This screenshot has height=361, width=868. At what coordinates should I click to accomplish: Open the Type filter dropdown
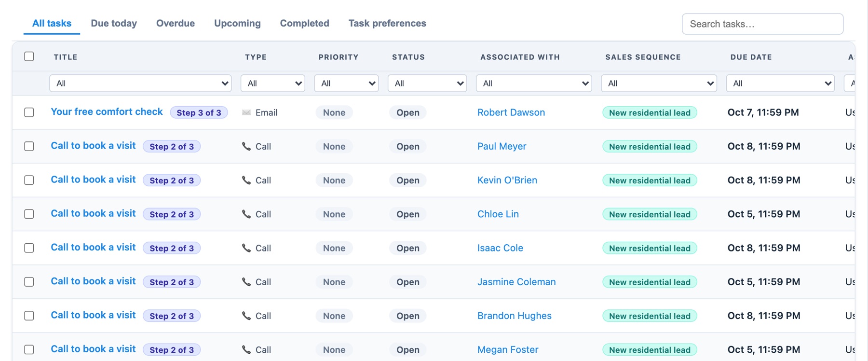tap(273, 83)
